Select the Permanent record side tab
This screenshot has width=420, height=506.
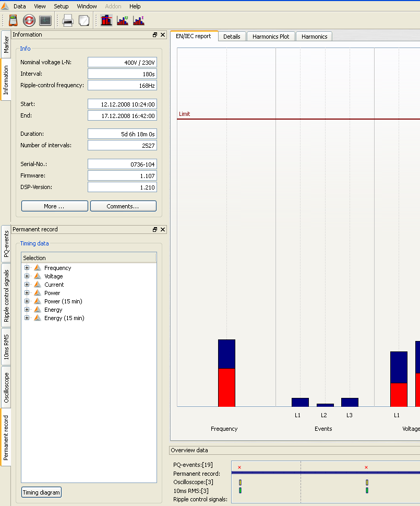coord(6,438)
